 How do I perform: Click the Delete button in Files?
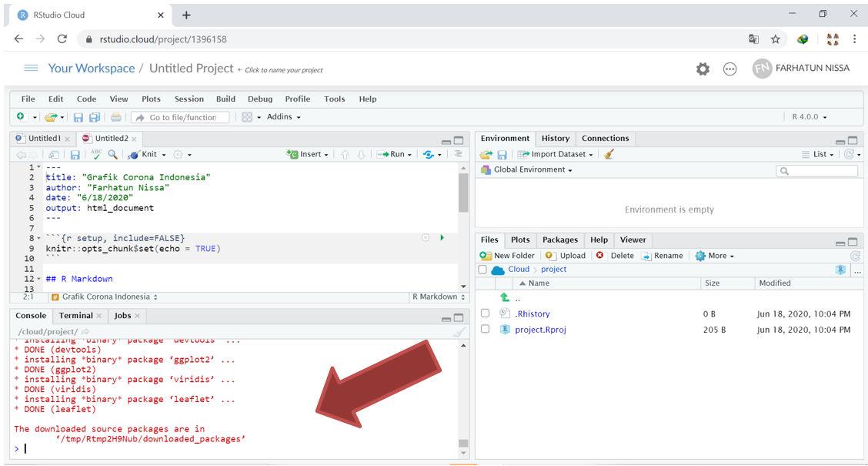tap(615, 256)
